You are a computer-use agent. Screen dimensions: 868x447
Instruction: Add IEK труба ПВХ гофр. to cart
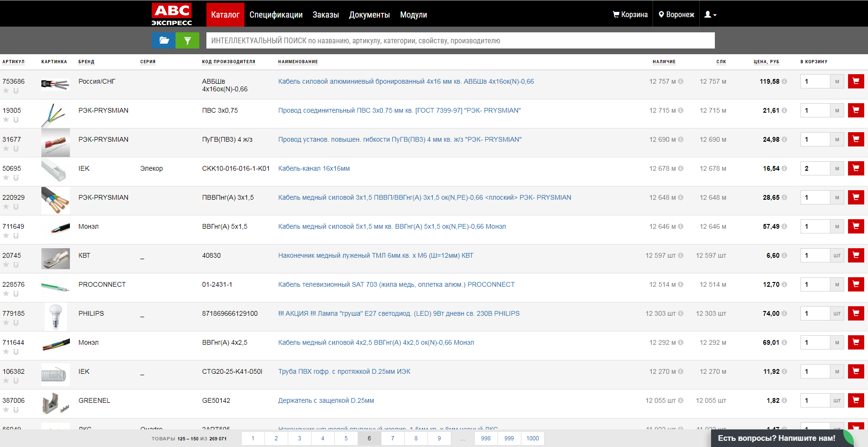(x=856, y=371)
